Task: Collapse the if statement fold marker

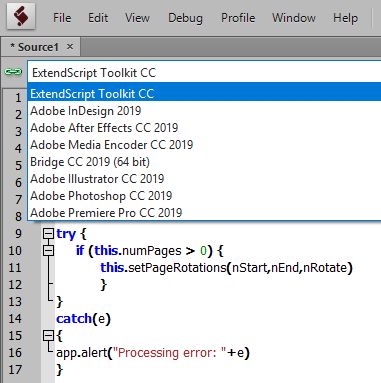Action: [x=48, y=251]
